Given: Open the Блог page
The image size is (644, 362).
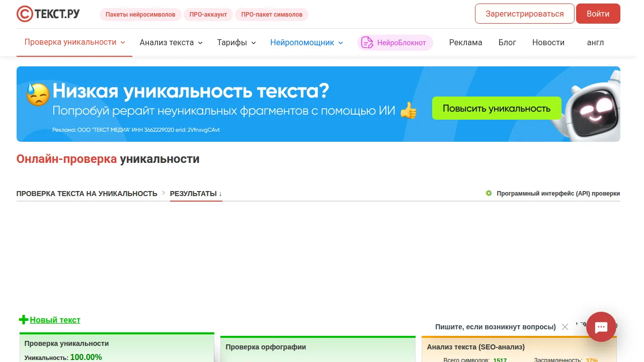Looking at the screenshot, I should coord(507,43).
